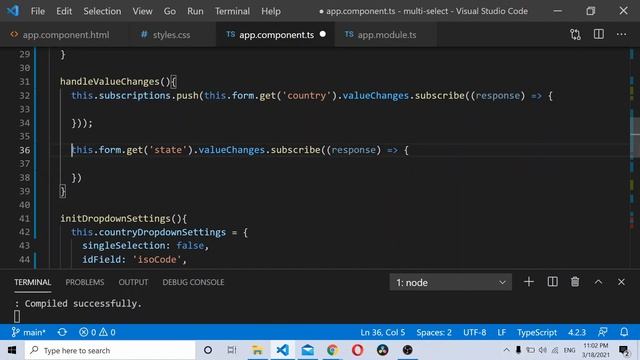Open Windows Start menu
640x360 pixels.
12,350
